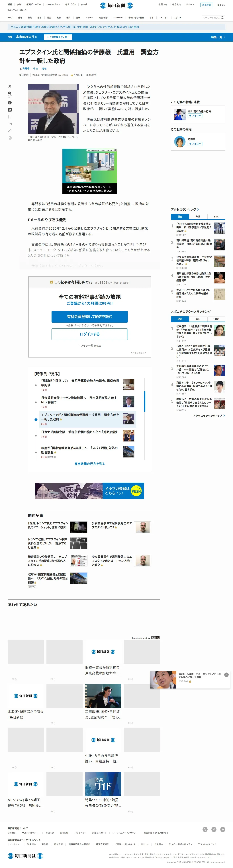Select SNS tab in アクセスランキング

click(x=216, y=217)
